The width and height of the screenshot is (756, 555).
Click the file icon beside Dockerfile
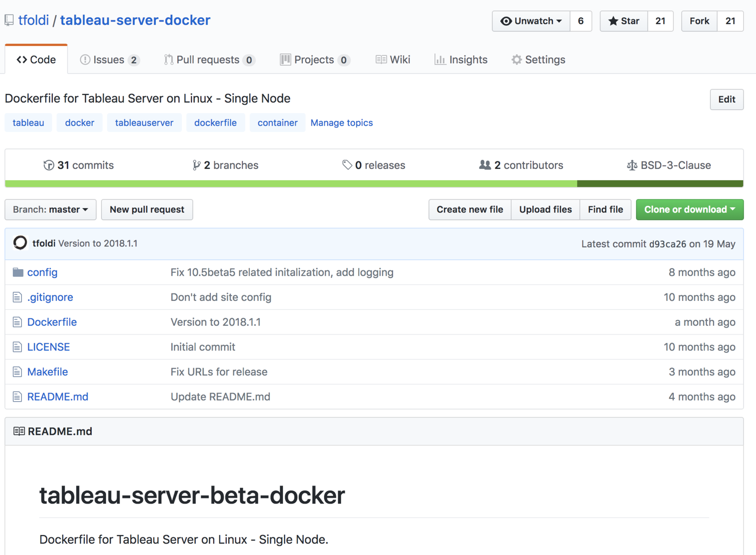coord(17,322)
